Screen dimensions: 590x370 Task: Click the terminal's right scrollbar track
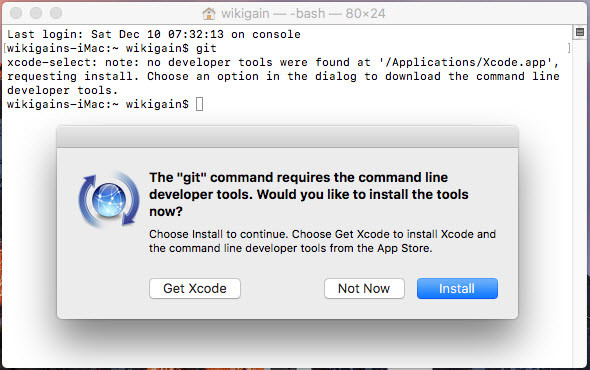[579, 203]
